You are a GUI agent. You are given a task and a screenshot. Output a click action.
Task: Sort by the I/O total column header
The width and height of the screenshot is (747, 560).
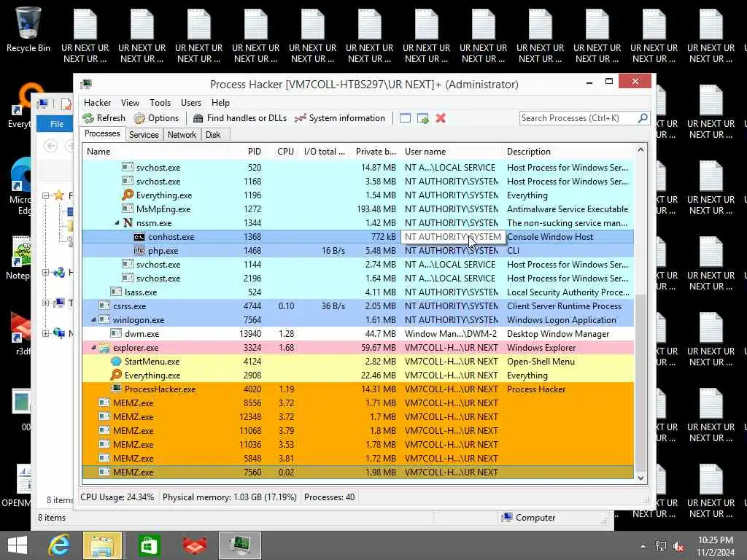[324, 152]
